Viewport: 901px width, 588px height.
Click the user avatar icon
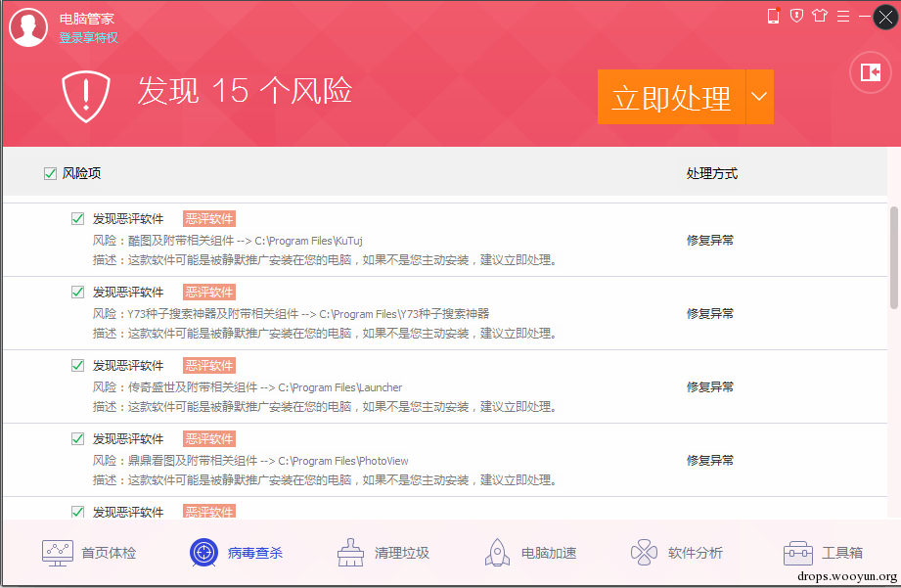pyautogui.click(x=27, y=27)
